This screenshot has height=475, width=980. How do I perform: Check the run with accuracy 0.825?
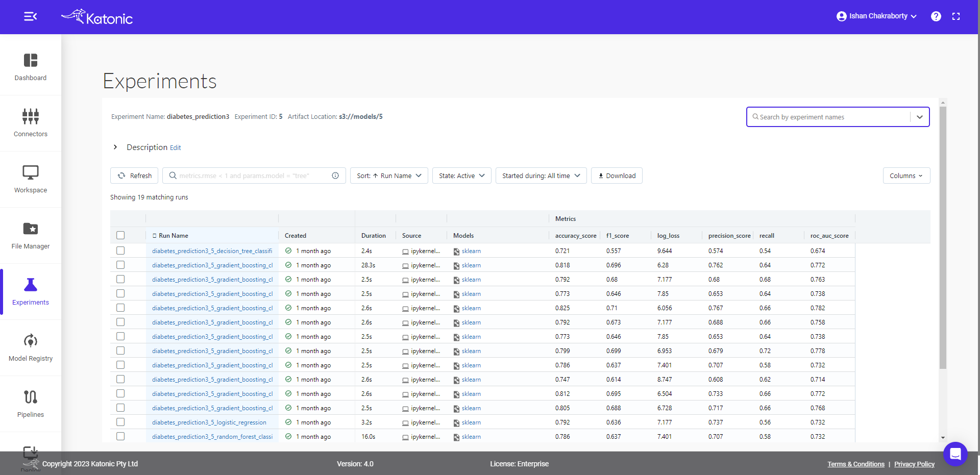pos(120,308)
